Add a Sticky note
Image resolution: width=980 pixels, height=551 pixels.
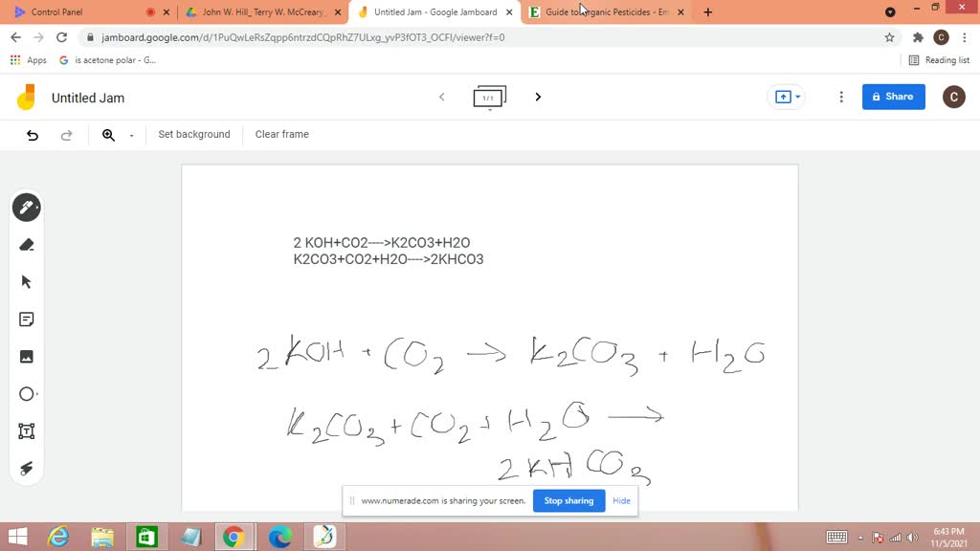[26, 319]
